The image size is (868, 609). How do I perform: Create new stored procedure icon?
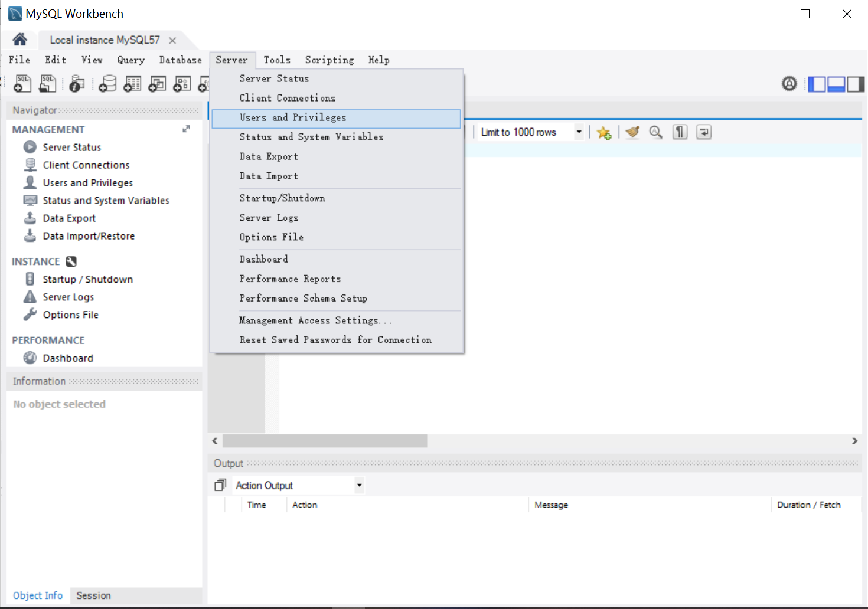point(182,84)
